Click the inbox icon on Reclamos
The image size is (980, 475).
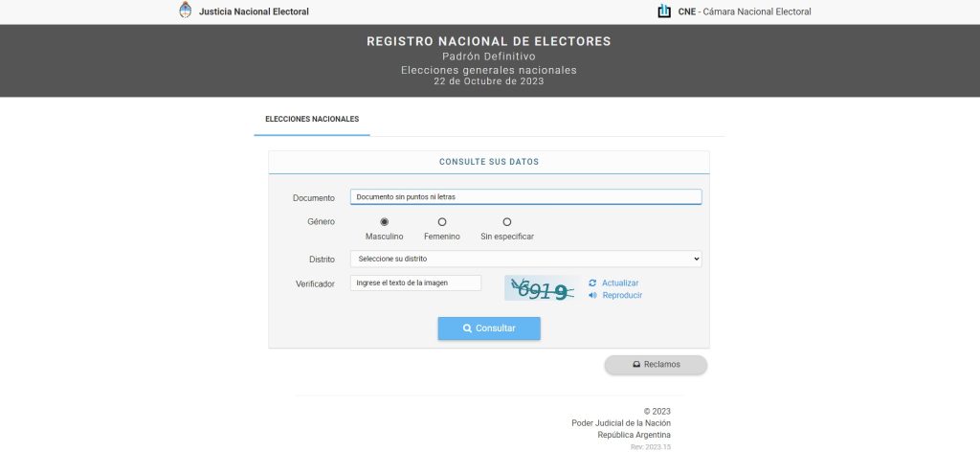[636, 365]
